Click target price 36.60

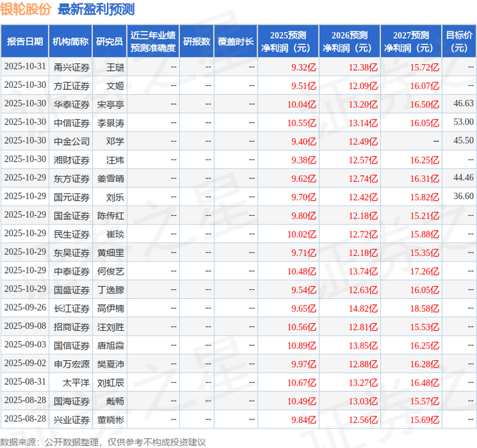[463, 196]
